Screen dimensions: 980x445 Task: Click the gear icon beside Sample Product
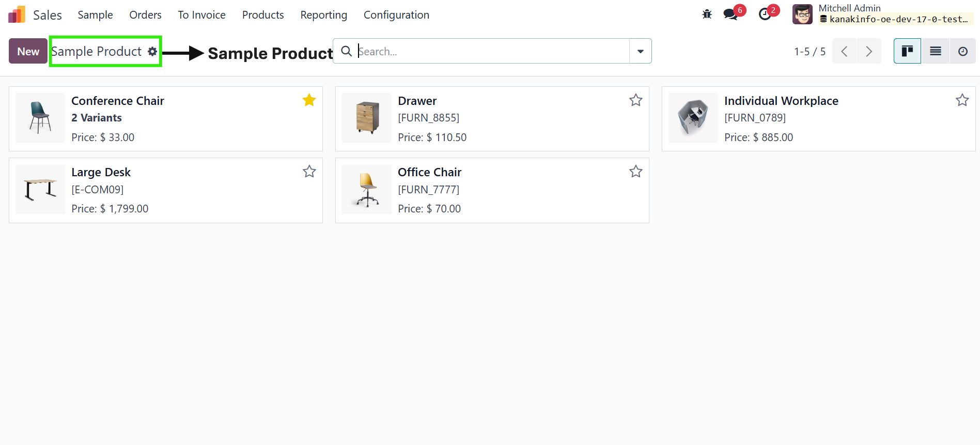[152, 51]
